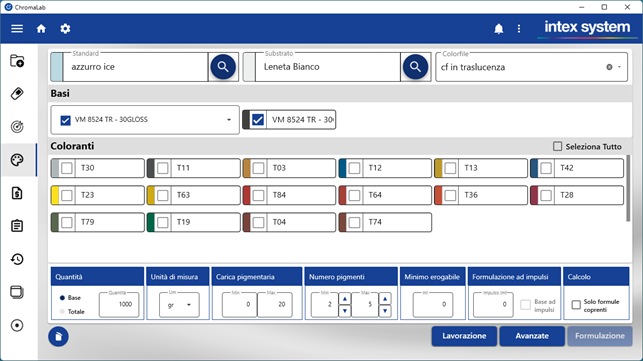Open the price document sidebar icon
Screen dimensions: 643x361
click(17, 193)
